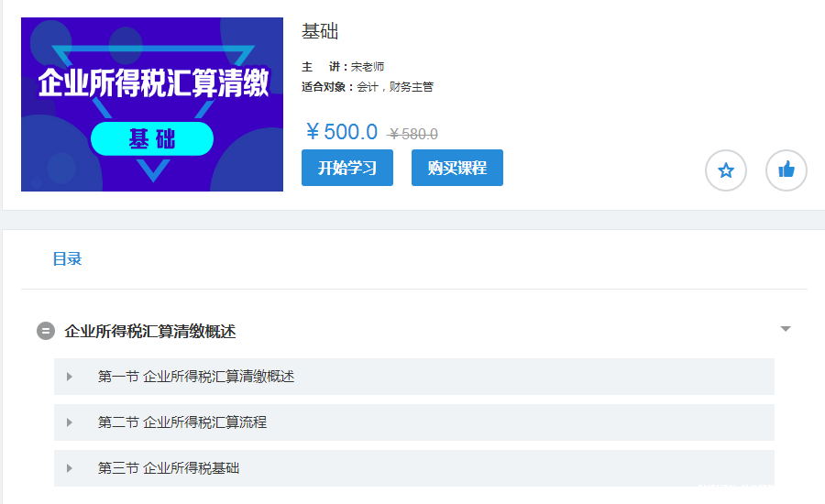Click the 适合对象 audience text
Viewport: 825px width, 504px height.
(368, 87)
